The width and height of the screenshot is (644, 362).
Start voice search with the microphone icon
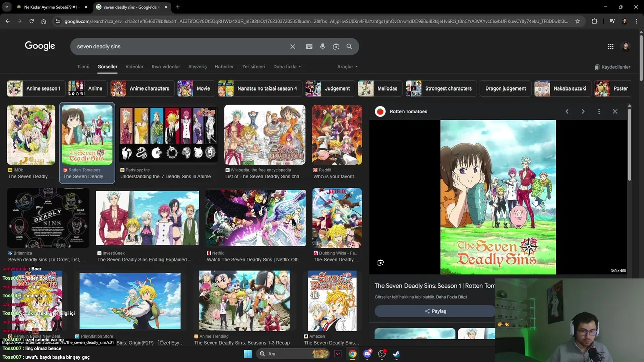click(323, 46)
